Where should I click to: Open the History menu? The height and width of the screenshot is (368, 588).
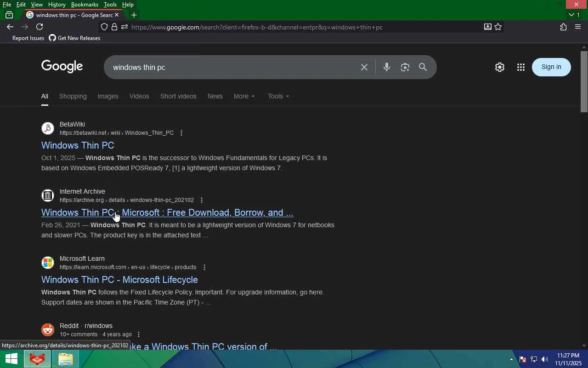(57, 5)
